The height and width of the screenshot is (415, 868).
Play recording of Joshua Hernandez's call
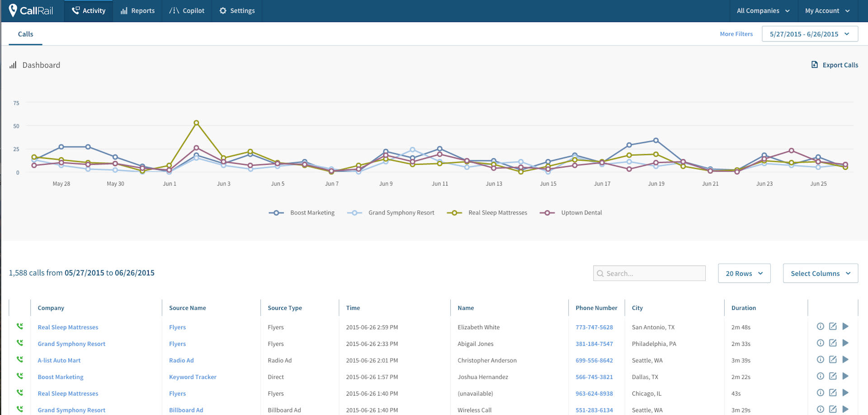click(x=845, y=376)
